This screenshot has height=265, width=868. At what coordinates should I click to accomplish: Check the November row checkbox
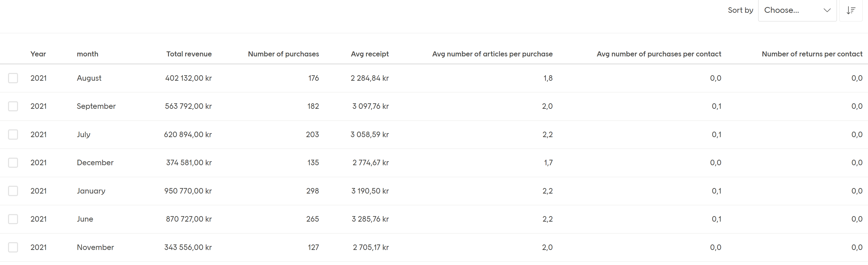[13, 247]
